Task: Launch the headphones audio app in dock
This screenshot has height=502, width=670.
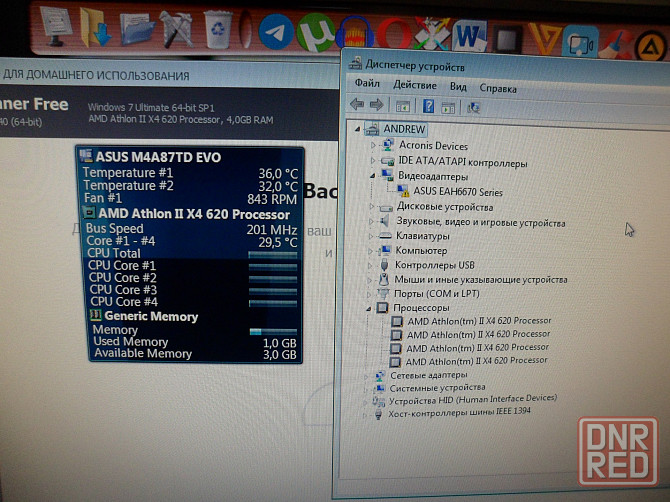Action: coord(355,33)
